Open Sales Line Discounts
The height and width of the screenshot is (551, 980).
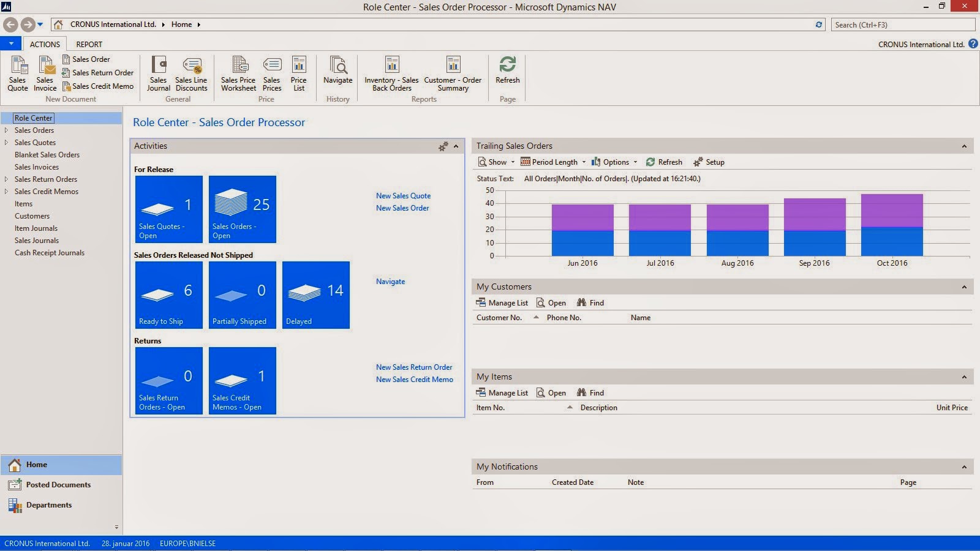[191, 73]
